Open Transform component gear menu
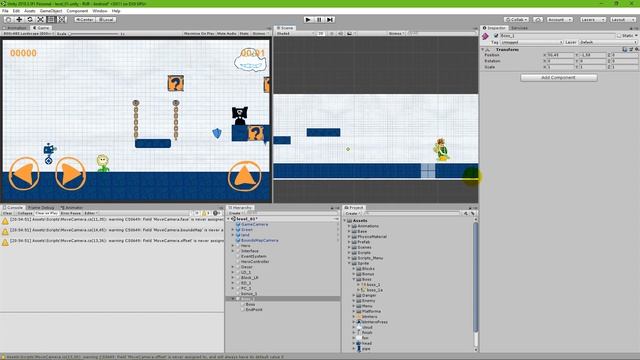 tap(636, 49)
